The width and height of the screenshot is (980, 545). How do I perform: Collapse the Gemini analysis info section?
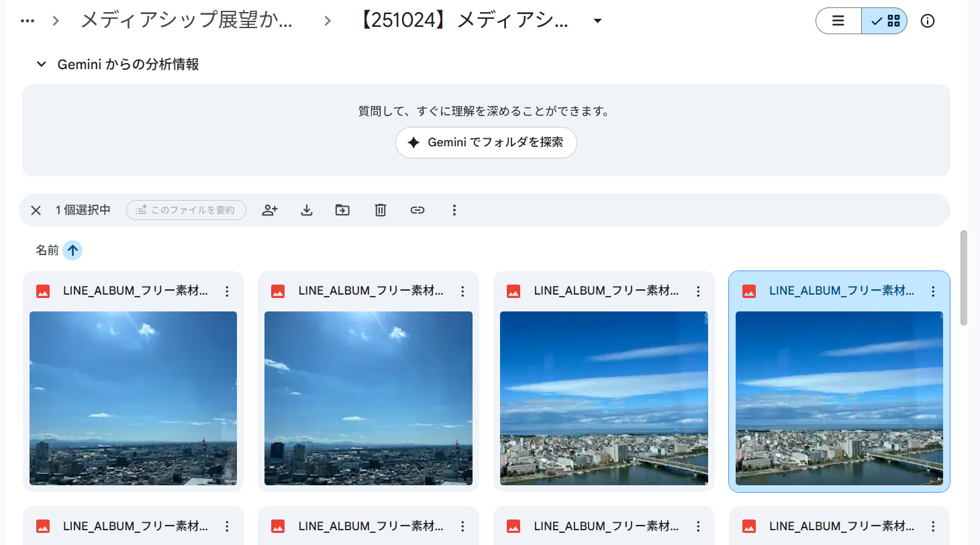[42, 64]
